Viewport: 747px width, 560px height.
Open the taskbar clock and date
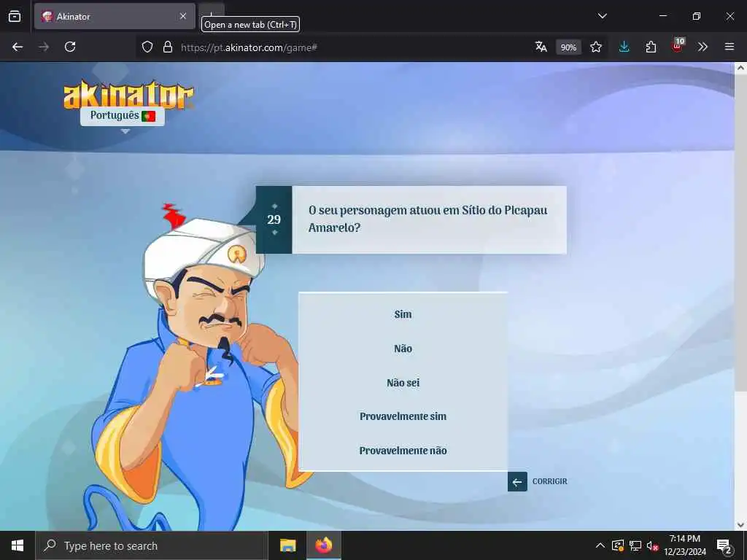[x=684, y=545]
